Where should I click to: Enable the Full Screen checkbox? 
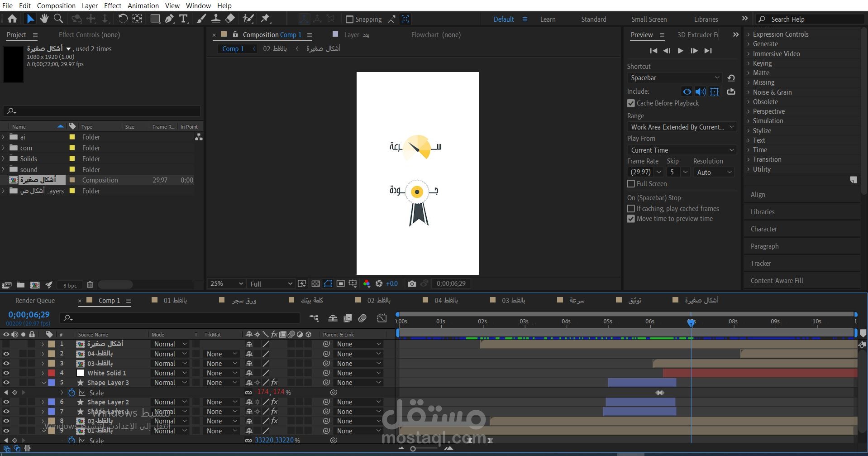[631, 184]
